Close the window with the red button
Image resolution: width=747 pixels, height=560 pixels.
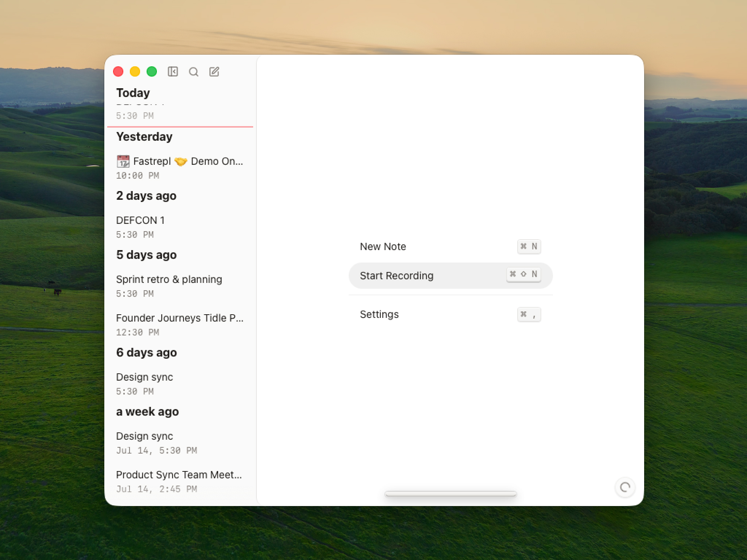pos(118,71)
